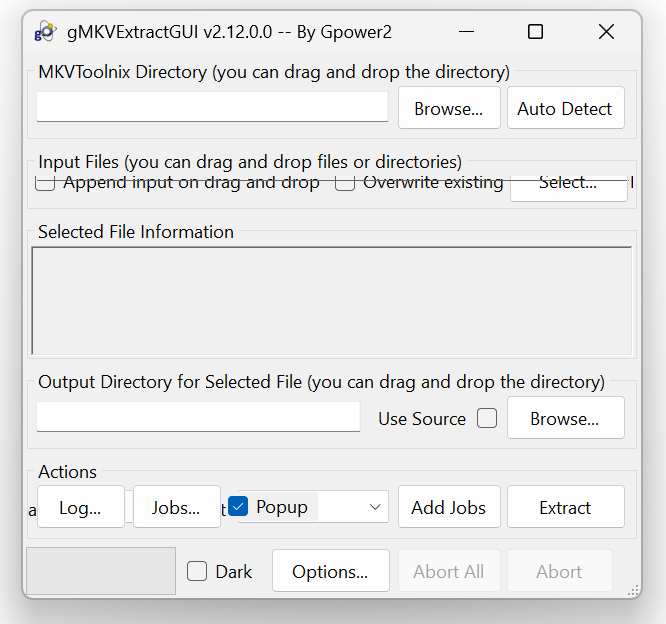
Task: Enable the Use Source checkbox
Action: point(487,418)
